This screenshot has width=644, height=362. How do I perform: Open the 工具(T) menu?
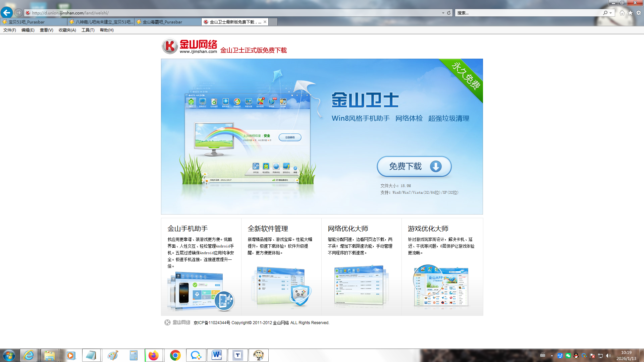click(88, 30)
